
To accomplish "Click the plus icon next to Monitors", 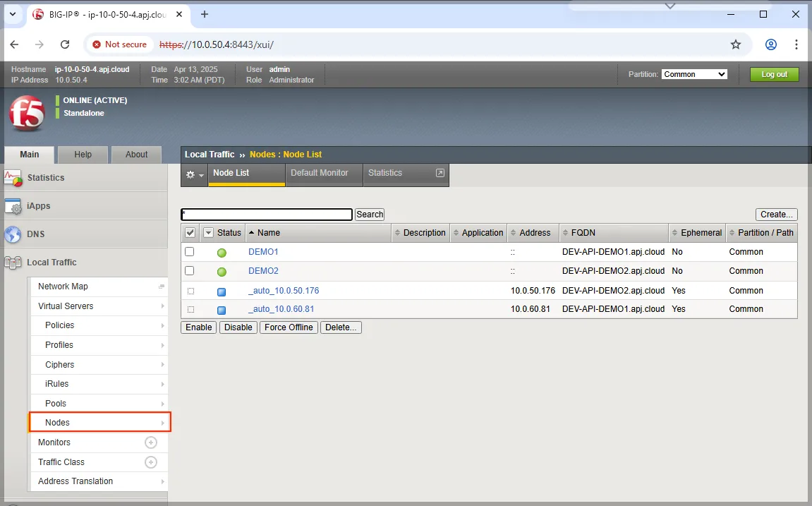I will click(x=150, y=442).
